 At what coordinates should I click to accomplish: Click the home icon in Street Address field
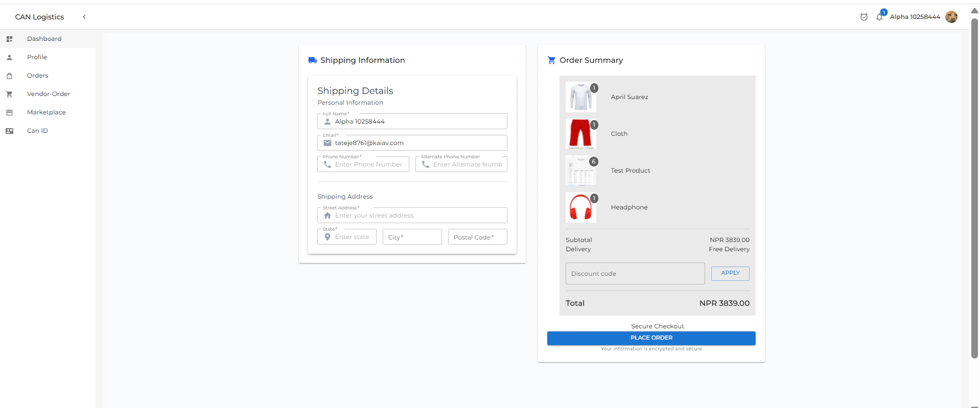328,215
